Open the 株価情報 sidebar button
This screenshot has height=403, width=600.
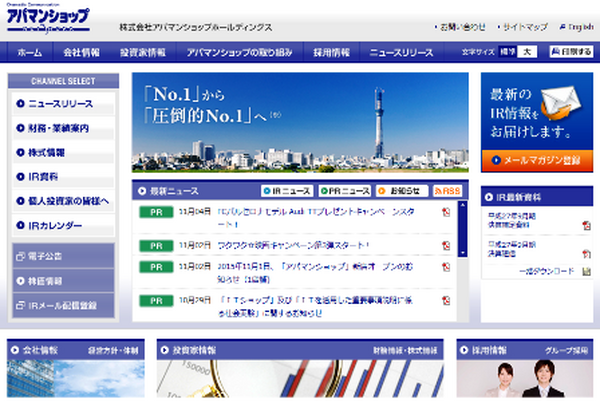[x=63, y=281]
